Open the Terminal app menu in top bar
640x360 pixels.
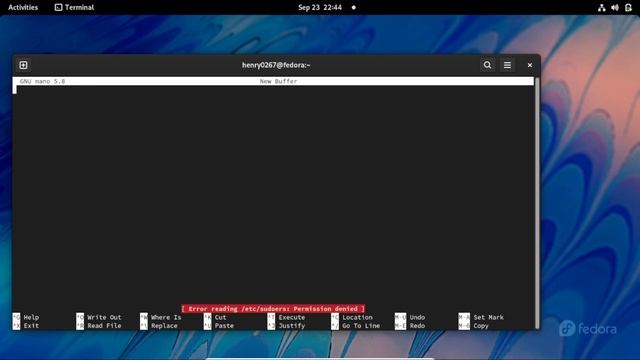click(74, 7)
